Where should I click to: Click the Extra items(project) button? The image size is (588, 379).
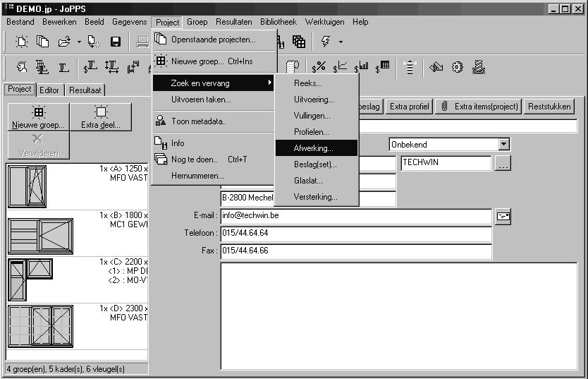click(479, 107)
